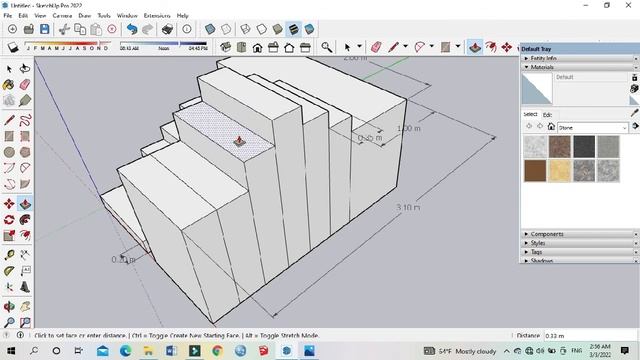The image size is (640, 360).
Task: Select the 3D Text tool in left toolbar
Action: click(x=25, y=287)
